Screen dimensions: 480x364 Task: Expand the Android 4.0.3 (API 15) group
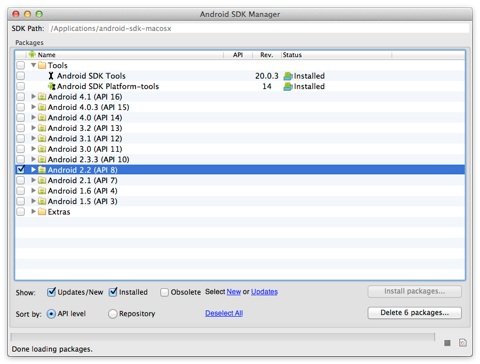point(33,107)
